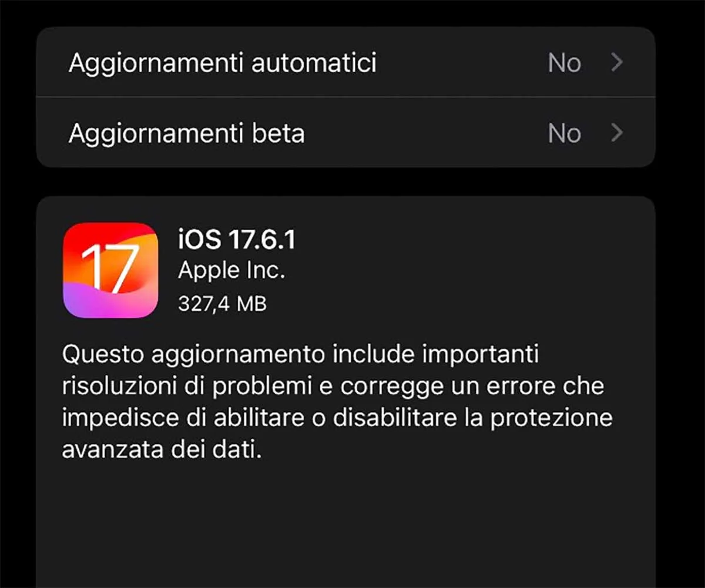Image resolution: width=705 pixels, height=588 pixels.
Task: Tap the white 17 numeral inside the icon
Action: pyautogui.click(x=110, y=268)
